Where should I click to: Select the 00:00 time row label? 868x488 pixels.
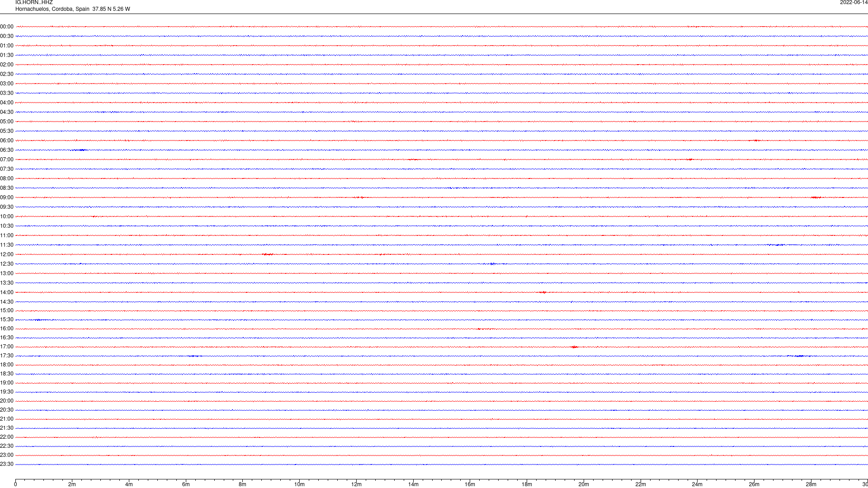tap(7, 27)
